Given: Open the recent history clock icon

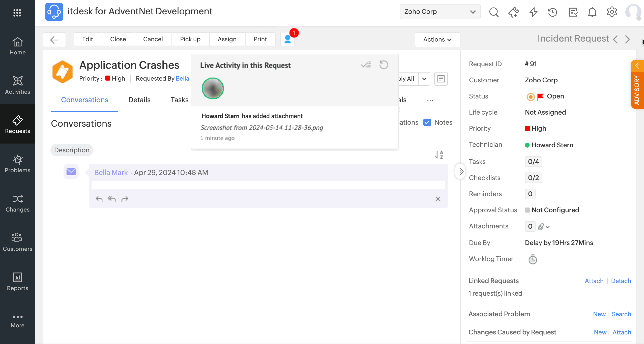Looking at the screenshot, I should (x=552, y=12).
